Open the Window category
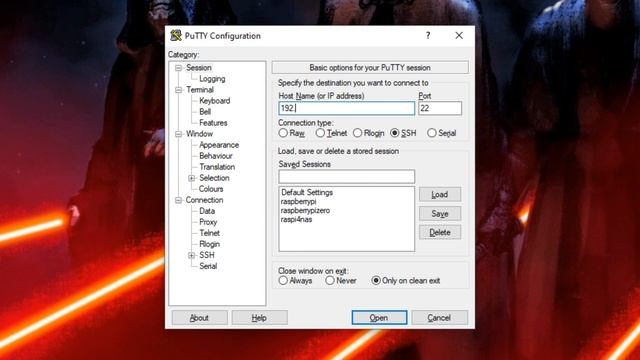Viewport: 640px width, 360px height. click(199, 134)
